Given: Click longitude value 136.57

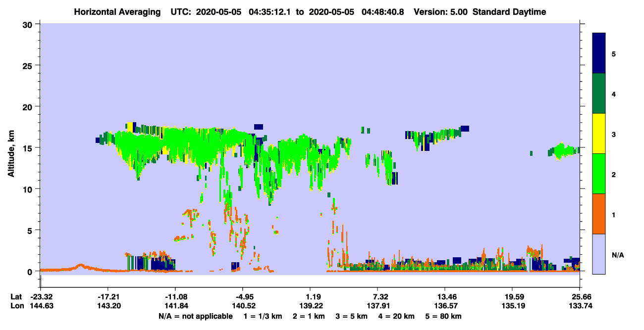Looking at the screenshot, I should click(445, 306).
